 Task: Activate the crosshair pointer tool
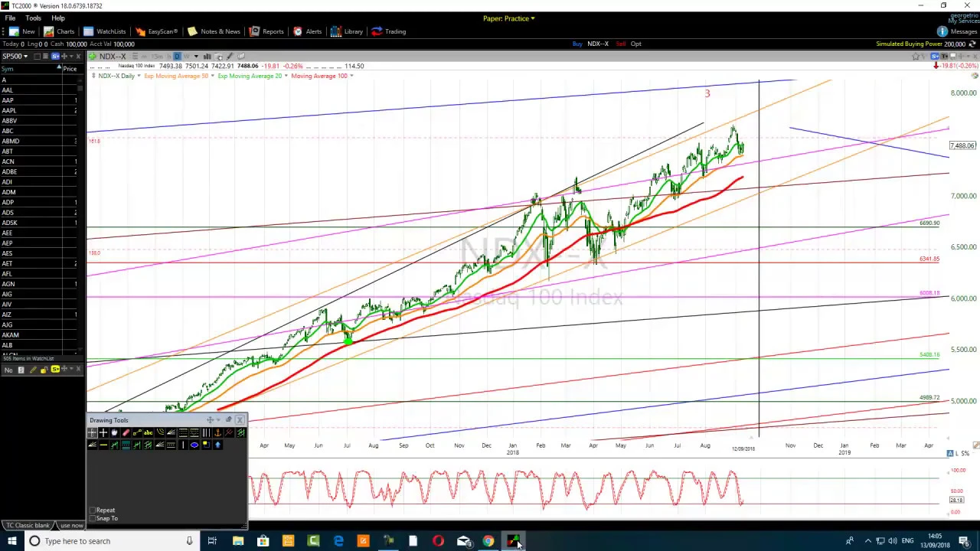click(103, 432)
